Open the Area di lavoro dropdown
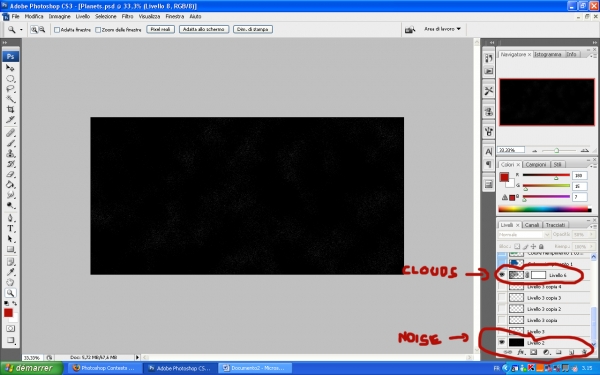The width and height of the screenshot is (600, 375). coord(442,29)
